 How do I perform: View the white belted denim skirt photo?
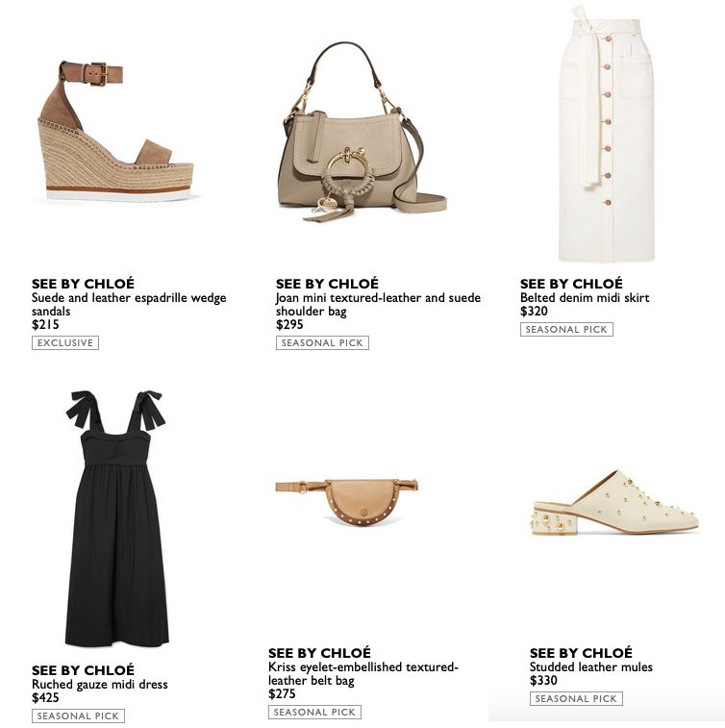[x=607, y=134]
